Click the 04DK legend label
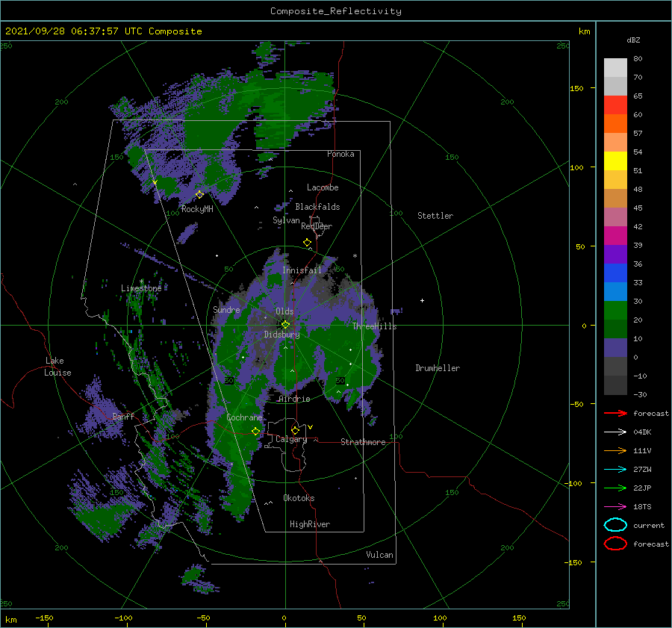The height and width of the screenshot is (628, 672). point(642,432)
